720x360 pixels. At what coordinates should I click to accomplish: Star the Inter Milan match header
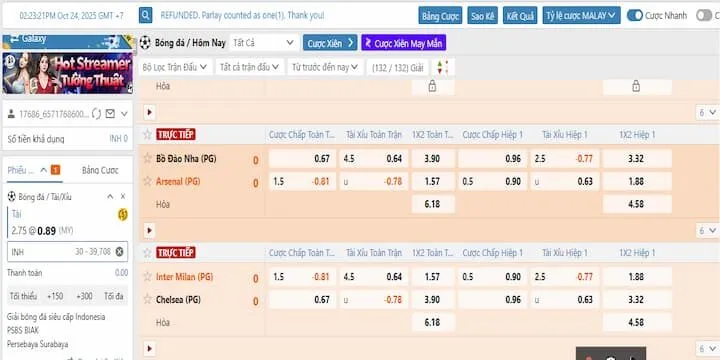click(x=147, y=253)
